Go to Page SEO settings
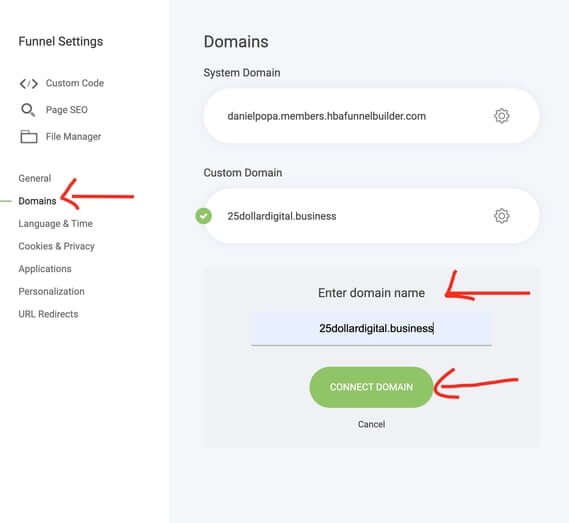 67,110
